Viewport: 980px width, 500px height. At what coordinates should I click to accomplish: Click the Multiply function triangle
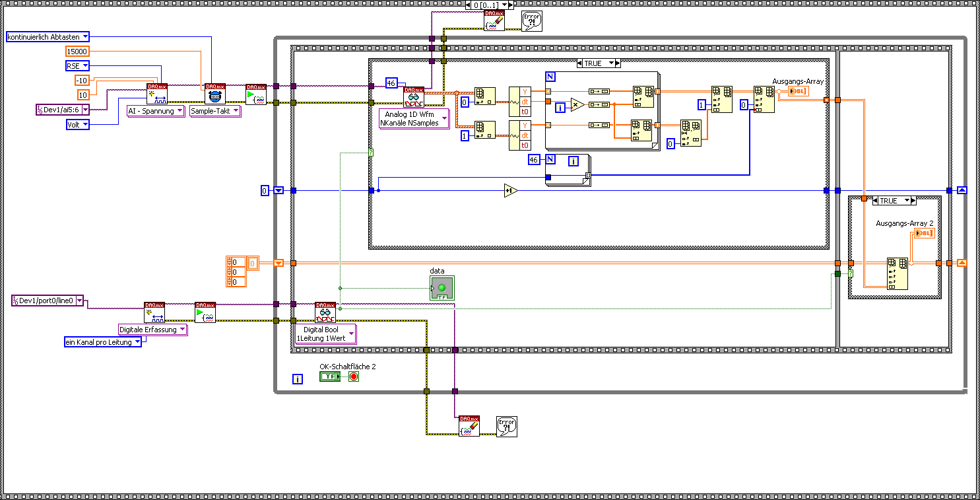(x=577, y=104)
